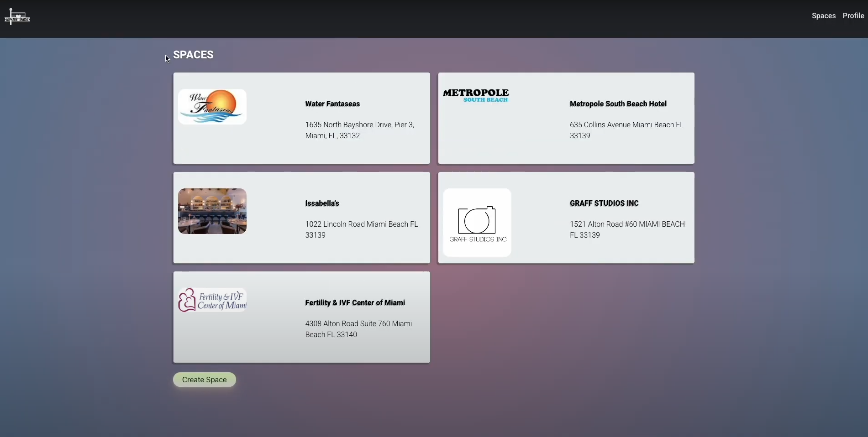
Task: Open the Fertility & IVF Center logo thumbnail
Action: pos(212,300)
